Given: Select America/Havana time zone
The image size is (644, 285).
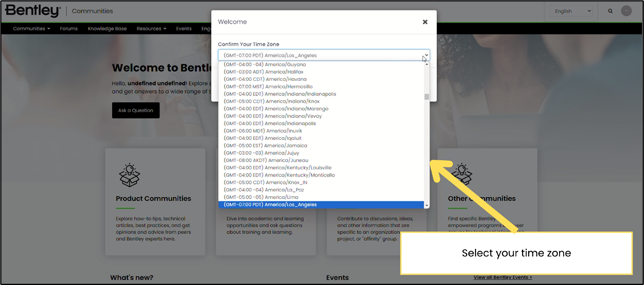Looking at the screenshot, I should tap(321, 79).
